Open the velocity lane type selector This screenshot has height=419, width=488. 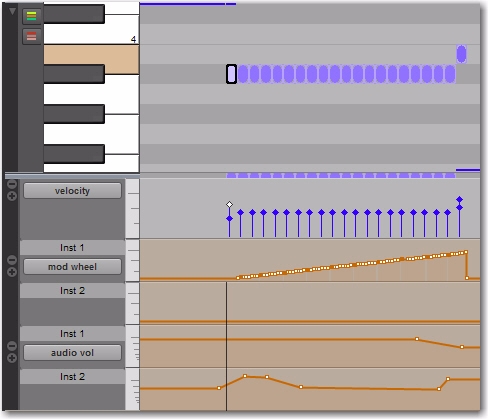click(72, 191)
